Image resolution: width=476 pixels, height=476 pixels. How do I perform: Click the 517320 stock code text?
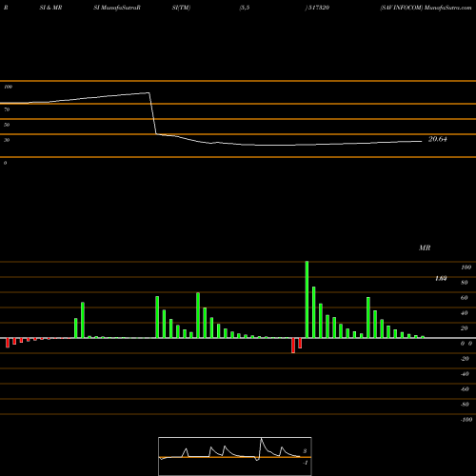(x=318, y=8)
